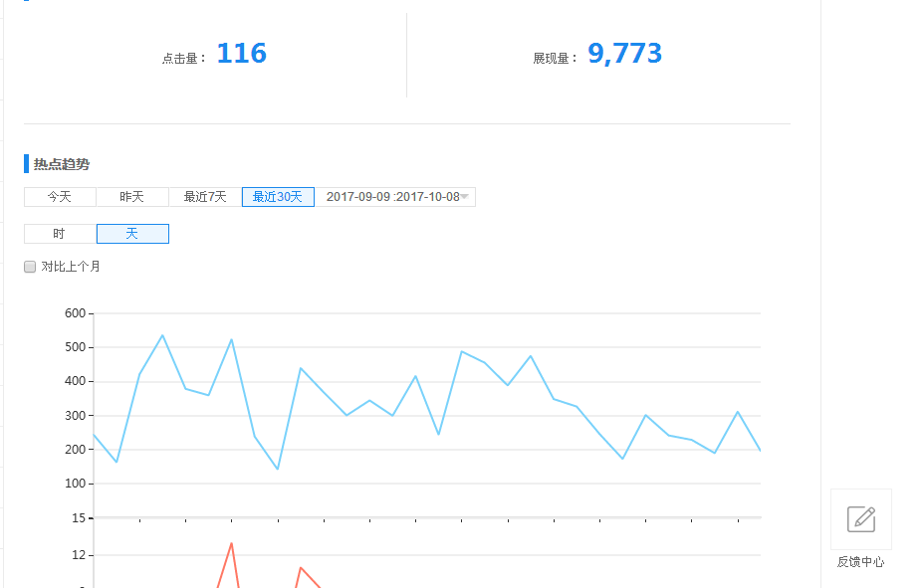Choose daily 天 granularity
The height and width of the screenshot is (588, 924).
click(132, 234)
